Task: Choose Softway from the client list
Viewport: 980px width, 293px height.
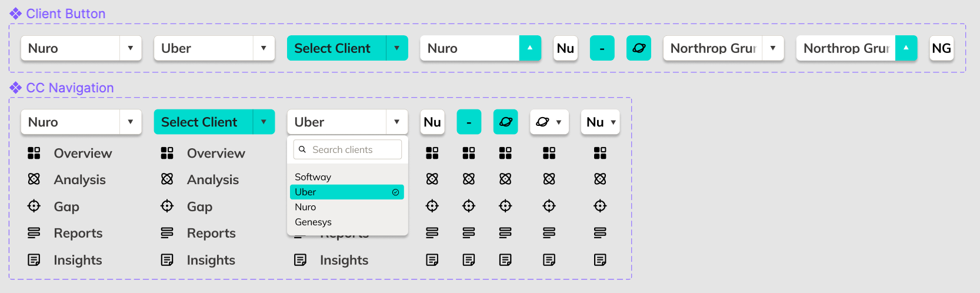Action: [x=347, y=177]
